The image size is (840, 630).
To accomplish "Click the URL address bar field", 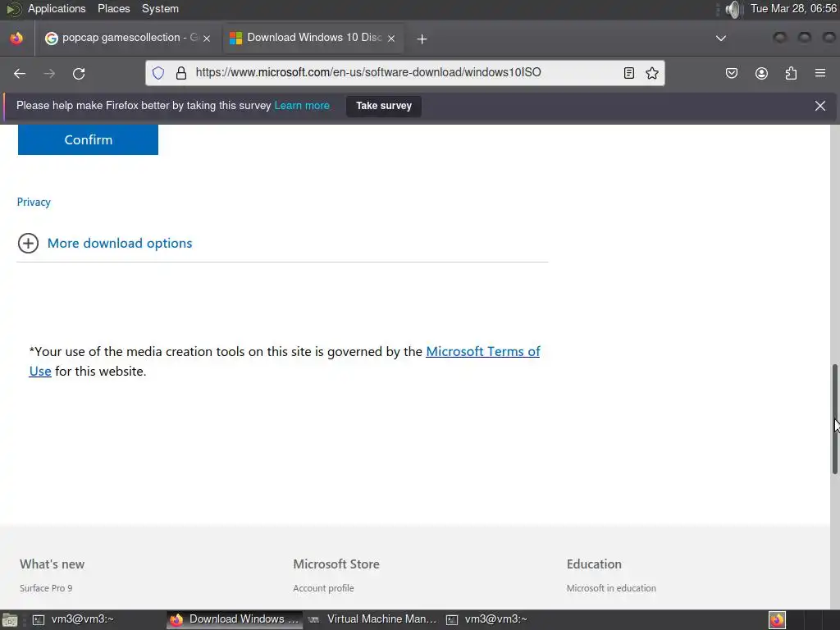I will (x=405, y=73).
